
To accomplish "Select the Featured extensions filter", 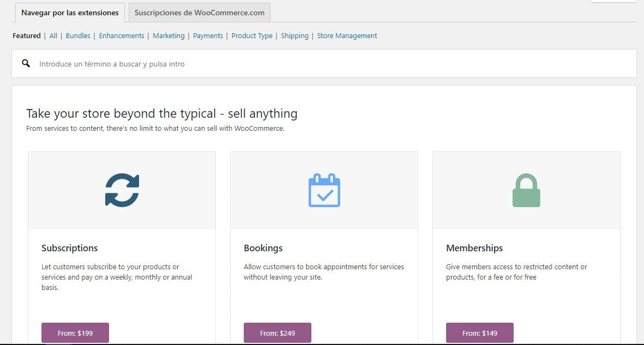I will pos(26,35).
